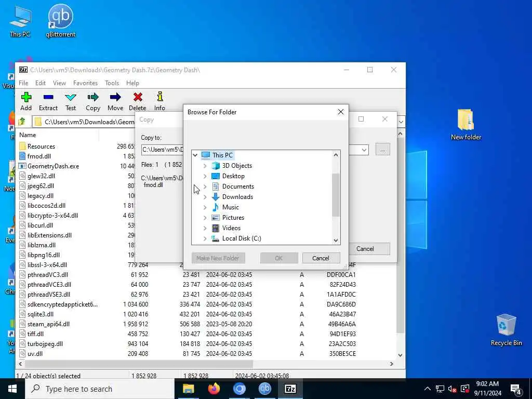Image resolution: width=532 pixels, height=399 pixels.
Task: Open qBittorrent from the taskbar
Action: coord(264,389)
